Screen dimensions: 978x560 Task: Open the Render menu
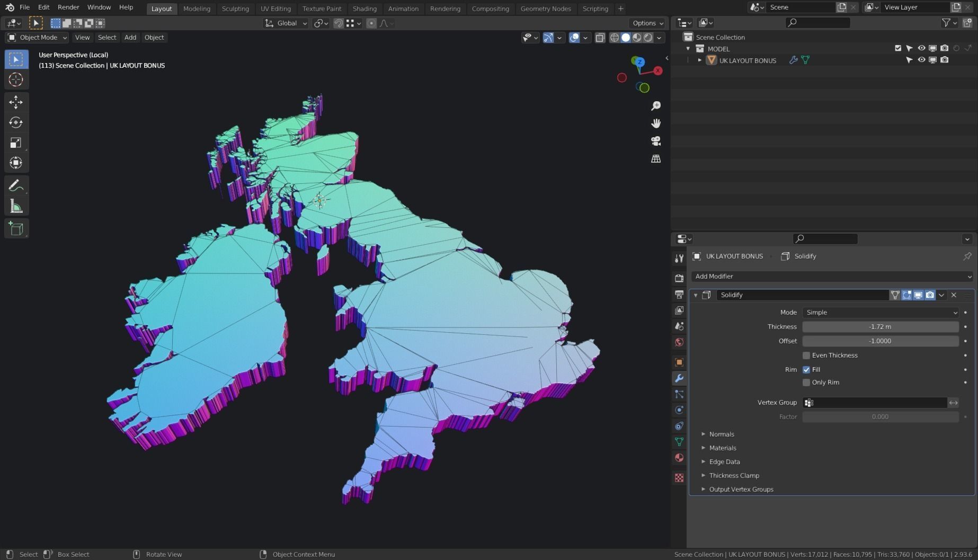click(x=68, y=7)
